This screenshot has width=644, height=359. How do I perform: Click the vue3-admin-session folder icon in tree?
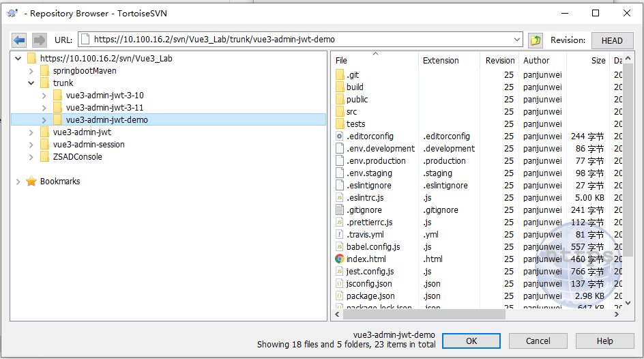pyautogui.click(x=45, y=144)
